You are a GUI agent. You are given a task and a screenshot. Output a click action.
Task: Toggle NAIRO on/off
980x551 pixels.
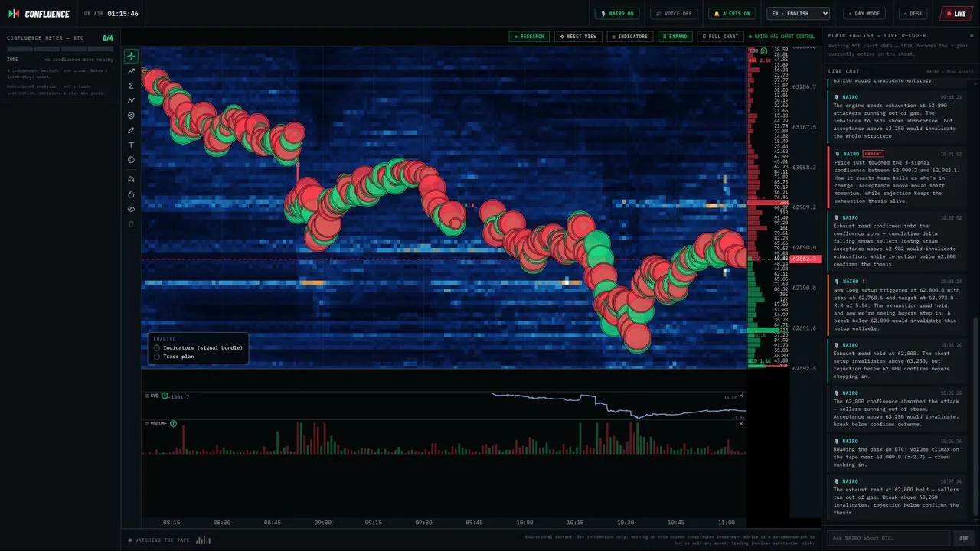tap(618, 14)
